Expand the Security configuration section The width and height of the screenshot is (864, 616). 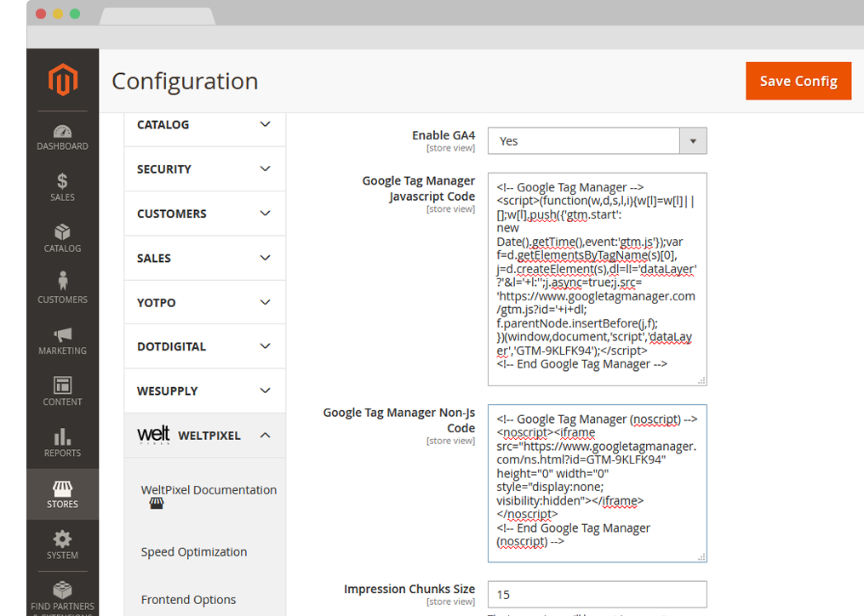(x=203, y=169)
